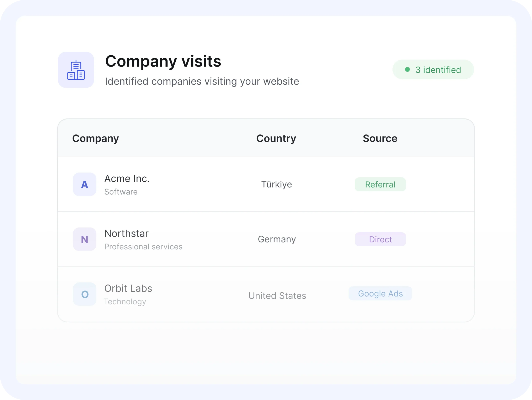Open the Acme Inc. company name

tap(127, 179)
